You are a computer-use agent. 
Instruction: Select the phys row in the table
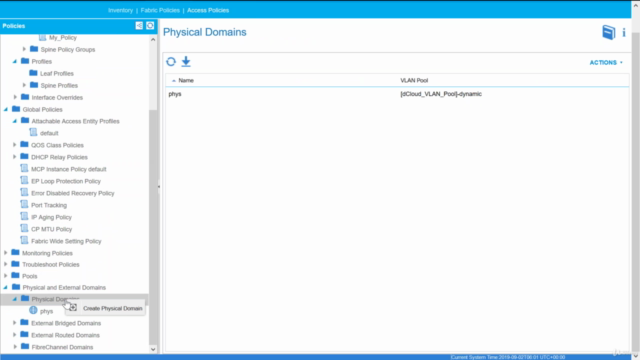point(397,94)
